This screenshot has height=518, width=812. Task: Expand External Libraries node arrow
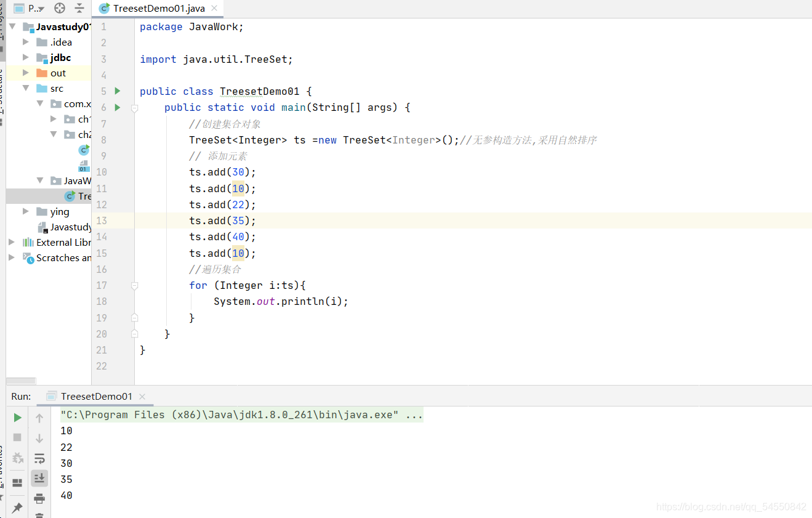click(x=12, y=242)
